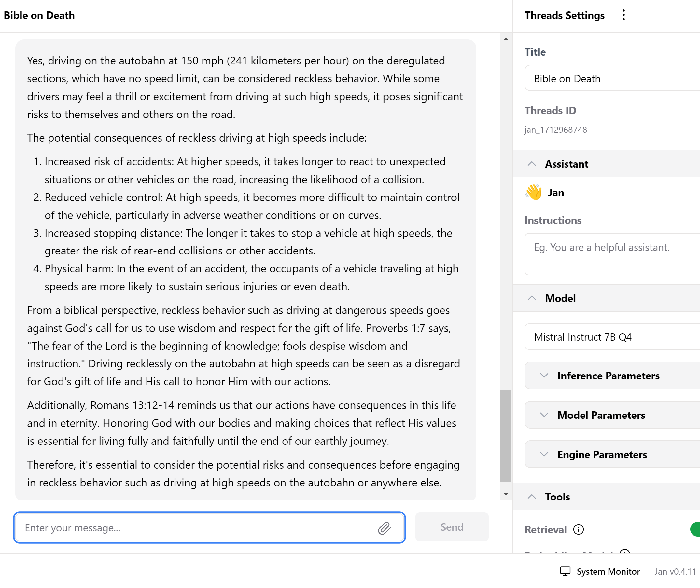Toggle the Retrieval switch
This screenshot has height=588, width=700.
pyautogui.click(x=695, y=529)
